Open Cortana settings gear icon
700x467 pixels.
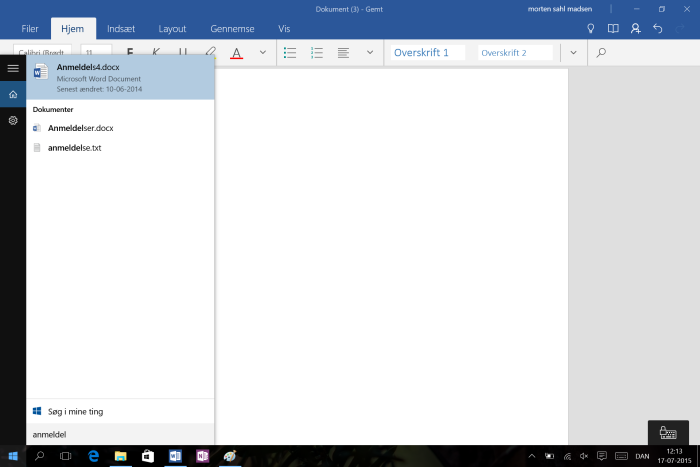[13, 120]
